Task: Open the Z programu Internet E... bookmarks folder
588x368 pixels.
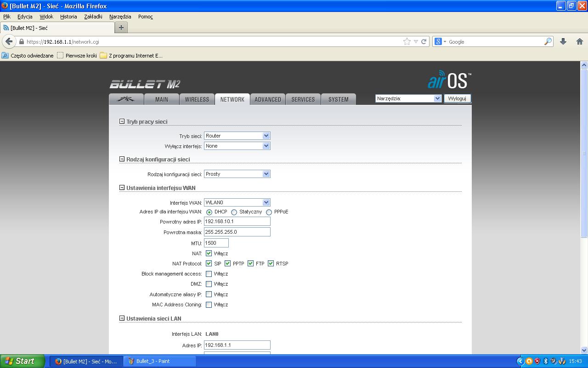Action: pos(131,56)
